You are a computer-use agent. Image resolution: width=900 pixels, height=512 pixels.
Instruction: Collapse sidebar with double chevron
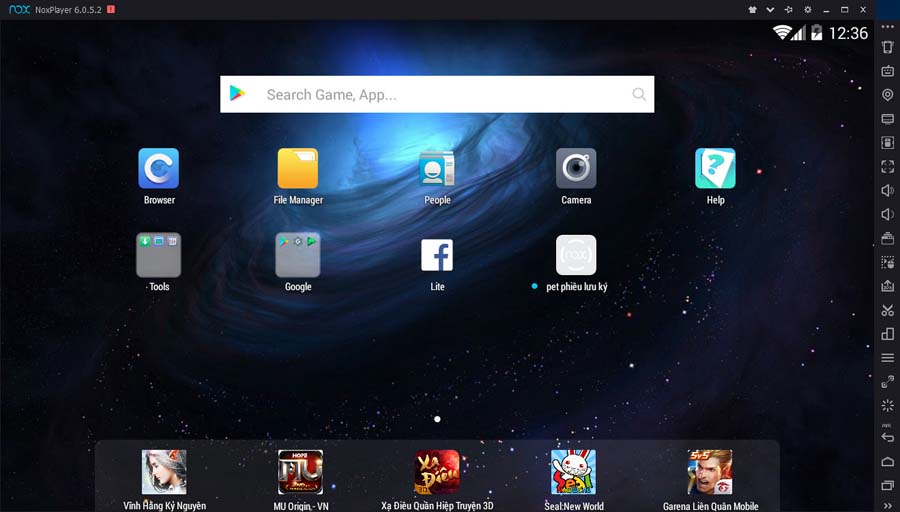pyautogui.click(x=887, y=506)
